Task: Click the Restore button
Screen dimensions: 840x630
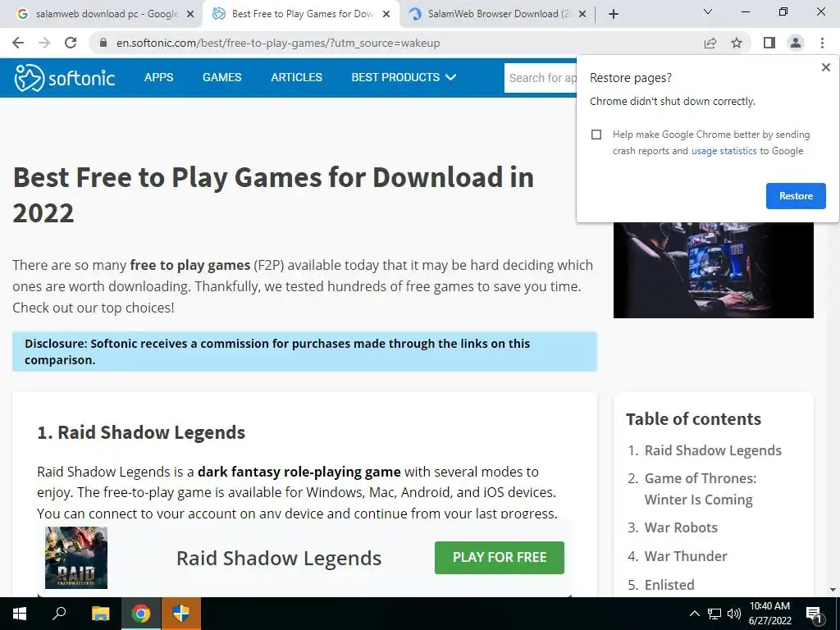Action: point(796,196)
